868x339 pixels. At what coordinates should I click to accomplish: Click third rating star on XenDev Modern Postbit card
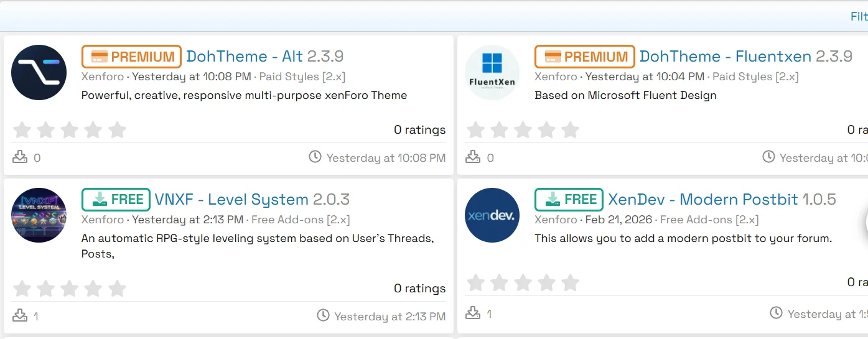point(523,283)
